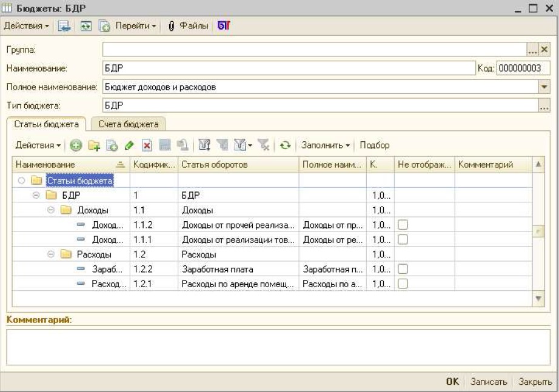559x392 pixels.
Task: Toggle checkbox in row 1.2.1
Action: point(403,284)
